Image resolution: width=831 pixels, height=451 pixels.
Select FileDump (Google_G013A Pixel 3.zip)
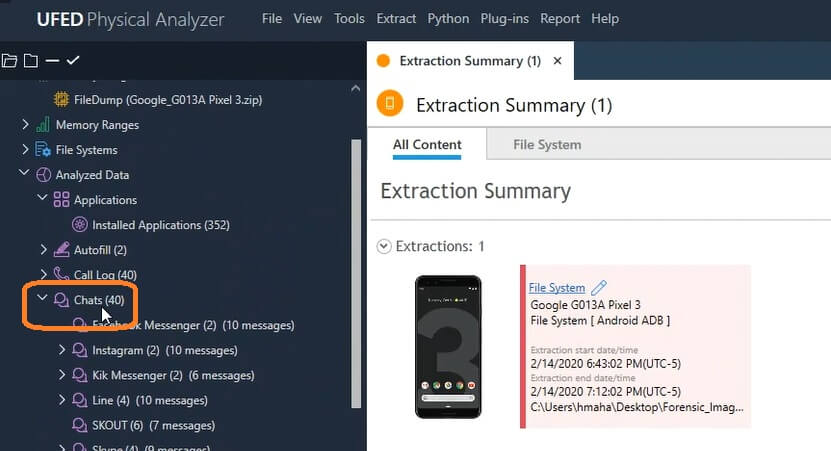168,100
